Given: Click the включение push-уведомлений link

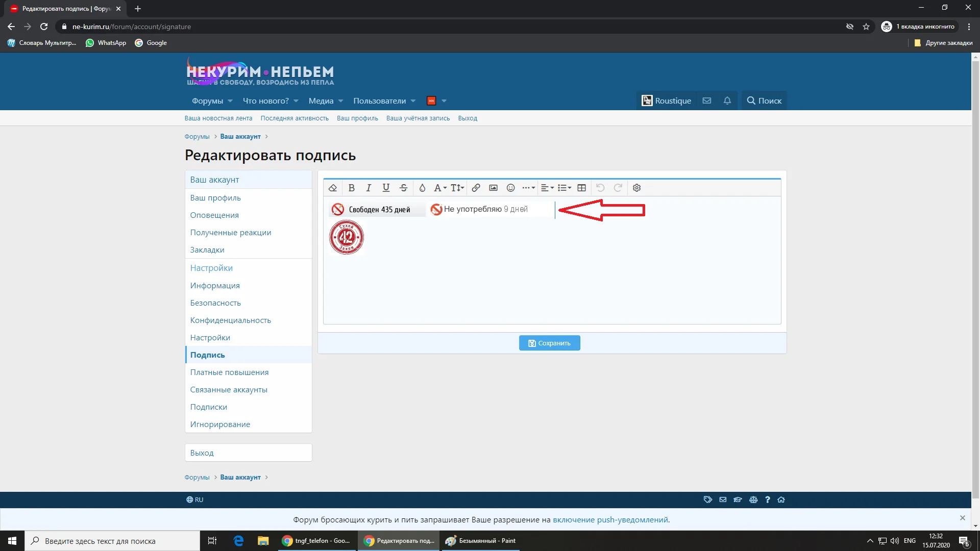Looking at the screenshot, I should click(610, 519).
